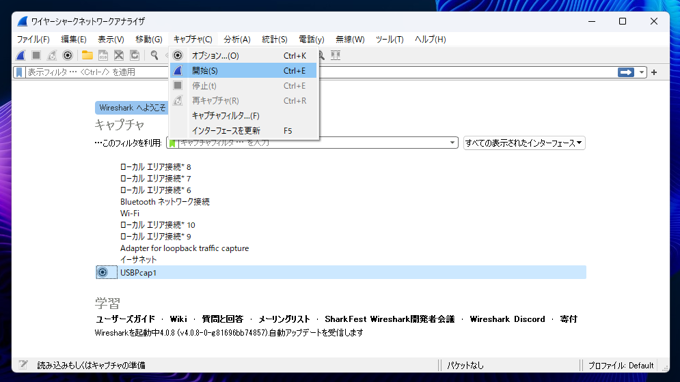The image size is (680, 382).
Task: Click the キャプチャ(C) menu title
Action: point(193,39)
